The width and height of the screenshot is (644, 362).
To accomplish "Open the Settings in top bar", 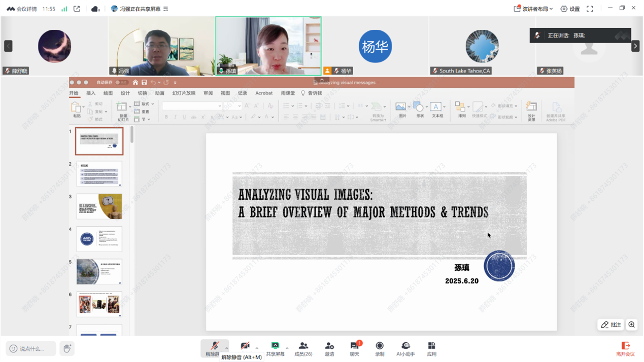I will coord(570,9).
